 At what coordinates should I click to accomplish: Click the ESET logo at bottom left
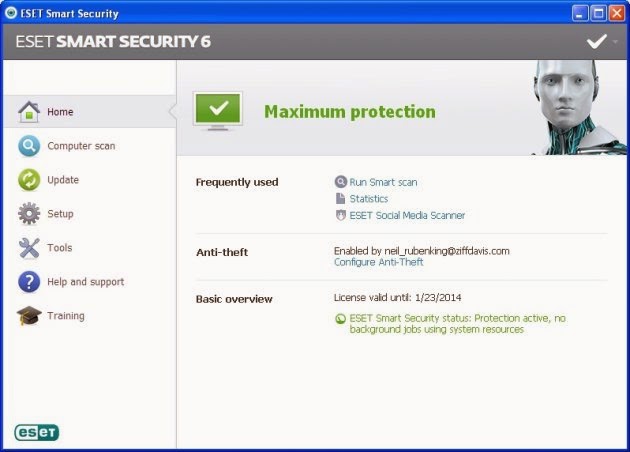37,432
